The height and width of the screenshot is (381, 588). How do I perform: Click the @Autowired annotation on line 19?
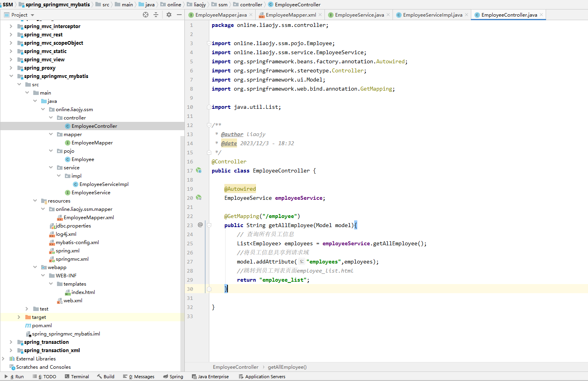click(x=240, y=189)
